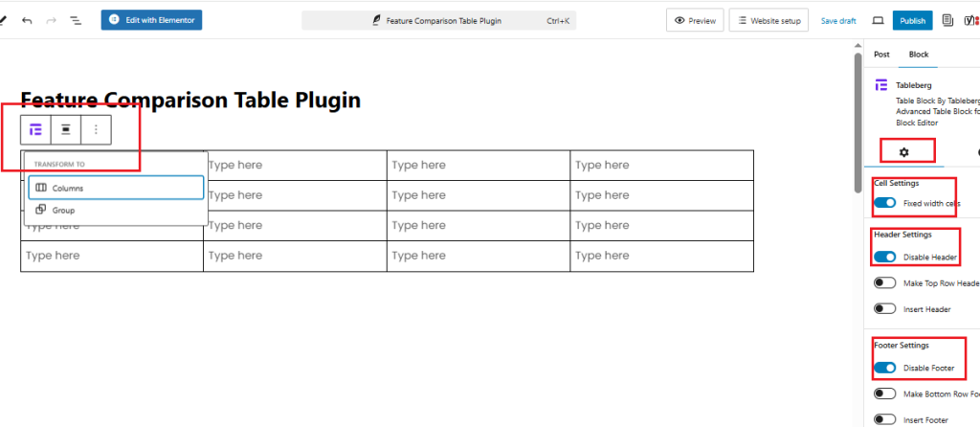Open the command palette title bar
The image size is (980, 427).
(438, 21)
